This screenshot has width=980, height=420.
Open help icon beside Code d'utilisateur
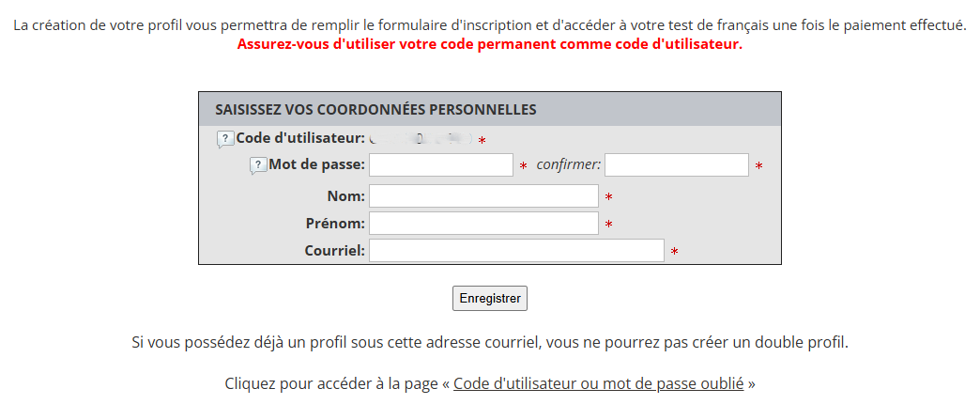tap(225, 140)
